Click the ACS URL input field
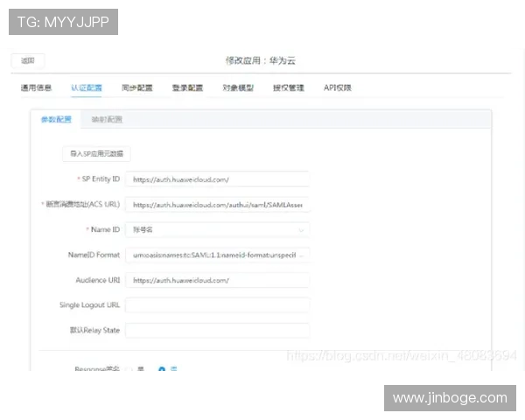The width and height of the screenshot is (525, 420). click(217, 205)
